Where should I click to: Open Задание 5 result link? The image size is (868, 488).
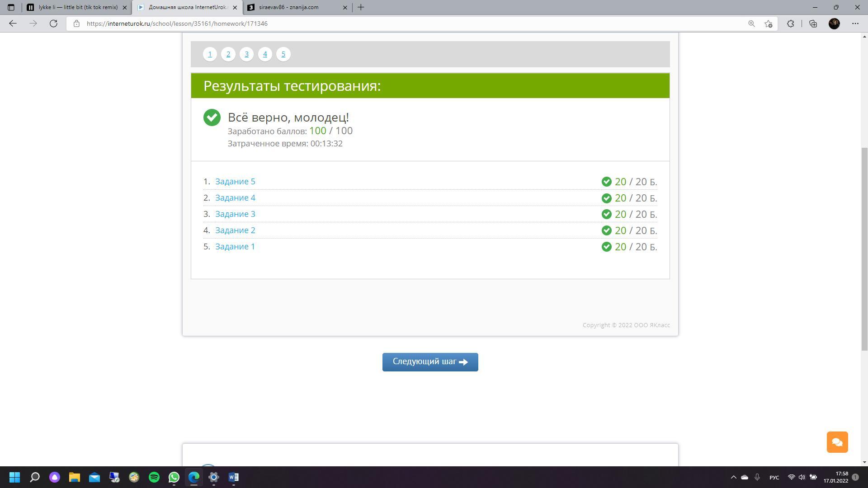coord(235,182)
